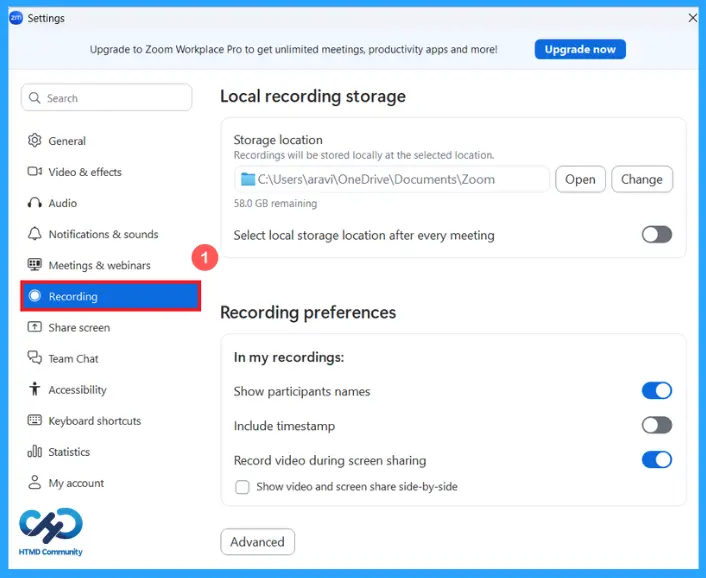Screen dimensions: 706x578
Task: Click the storage path C:\Users\aravi field
Action: coord(392,179)
